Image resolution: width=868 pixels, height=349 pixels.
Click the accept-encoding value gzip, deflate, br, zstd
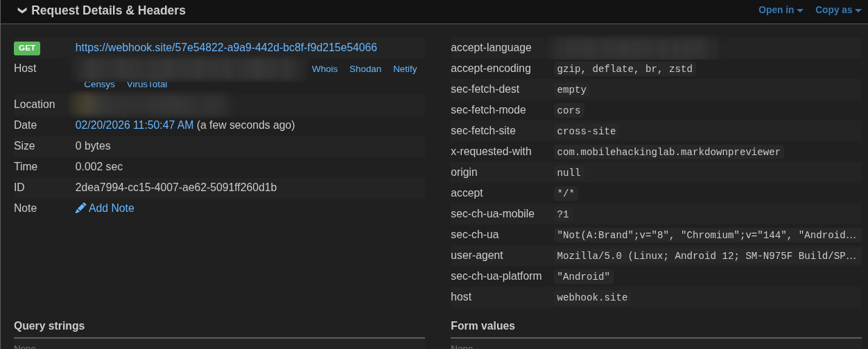click(624, 69)
